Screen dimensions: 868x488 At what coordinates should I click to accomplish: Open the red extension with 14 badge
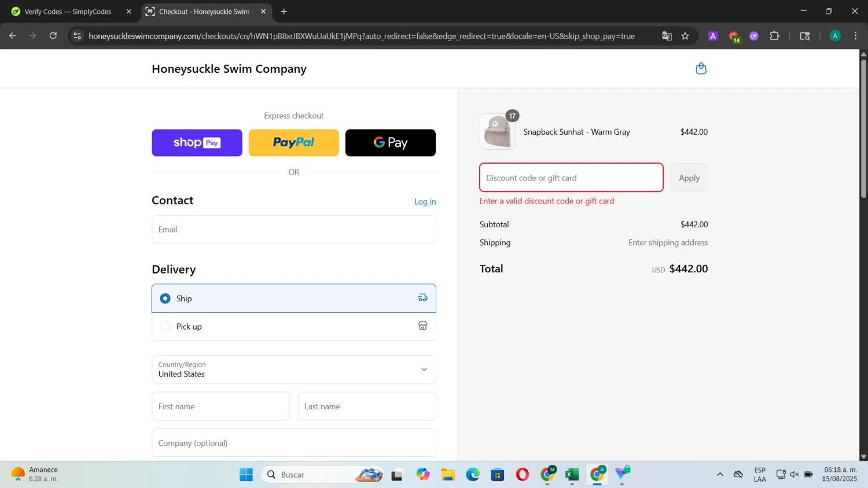(x=734, y=36)
